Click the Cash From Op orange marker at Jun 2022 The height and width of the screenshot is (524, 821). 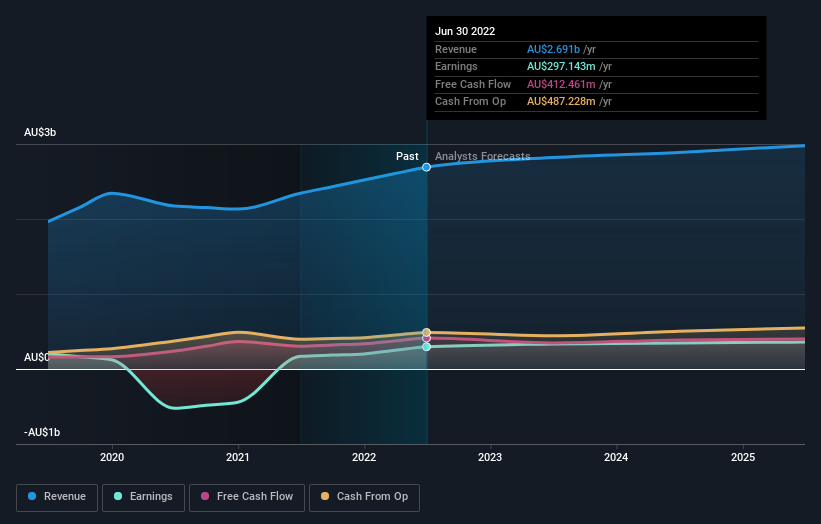pos(427,332)
